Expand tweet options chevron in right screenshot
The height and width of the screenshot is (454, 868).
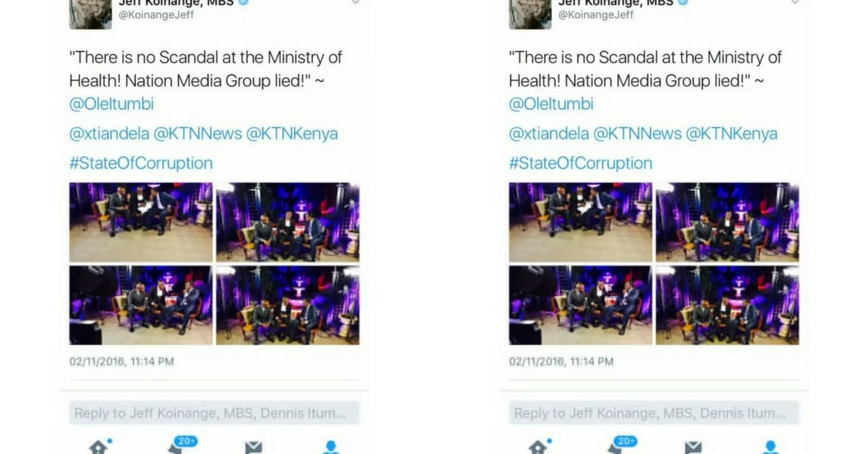click(x=795, y=2)
